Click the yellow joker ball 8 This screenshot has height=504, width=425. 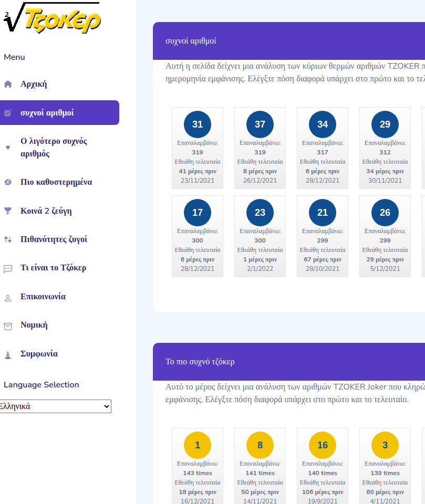(x=260, y=445)
